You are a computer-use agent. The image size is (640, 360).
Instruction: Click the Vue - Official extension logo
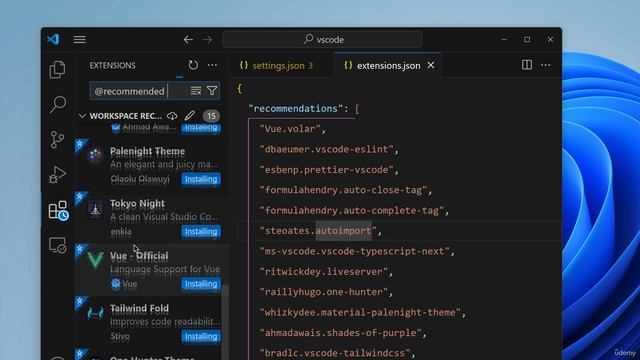click(x=96, y=260)
